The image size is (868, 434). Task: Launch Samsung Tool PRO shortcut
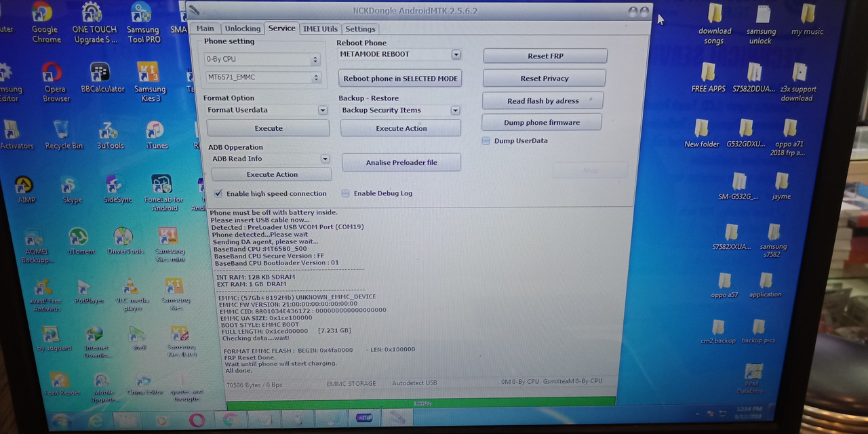(143, 23)
